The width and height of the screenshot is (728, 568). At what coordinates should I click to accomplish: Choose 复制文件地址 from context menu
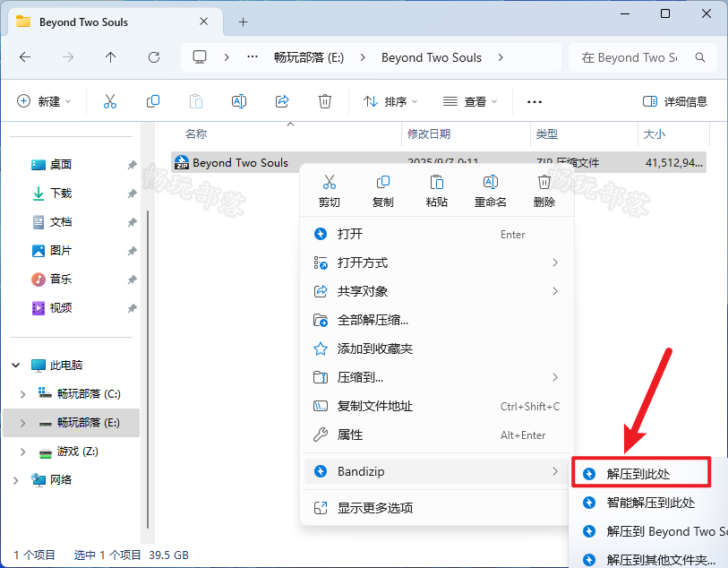437,407
